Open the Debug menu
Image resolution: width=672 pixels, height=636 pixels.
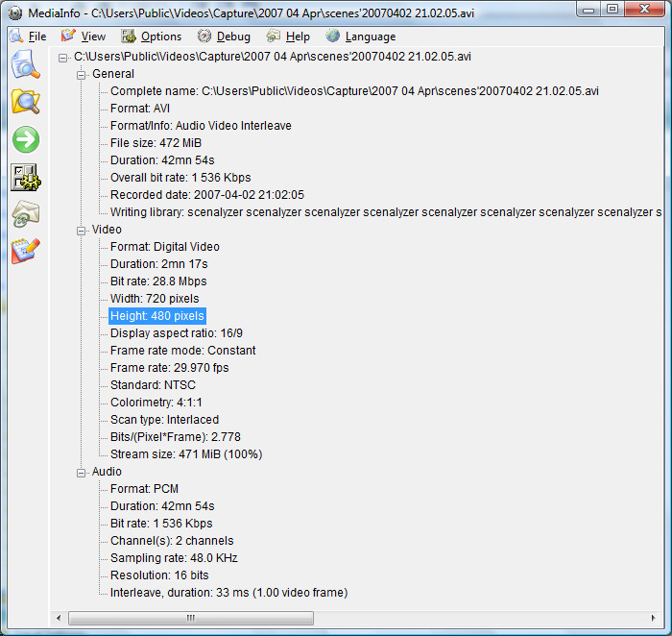(x=233, y=37)
